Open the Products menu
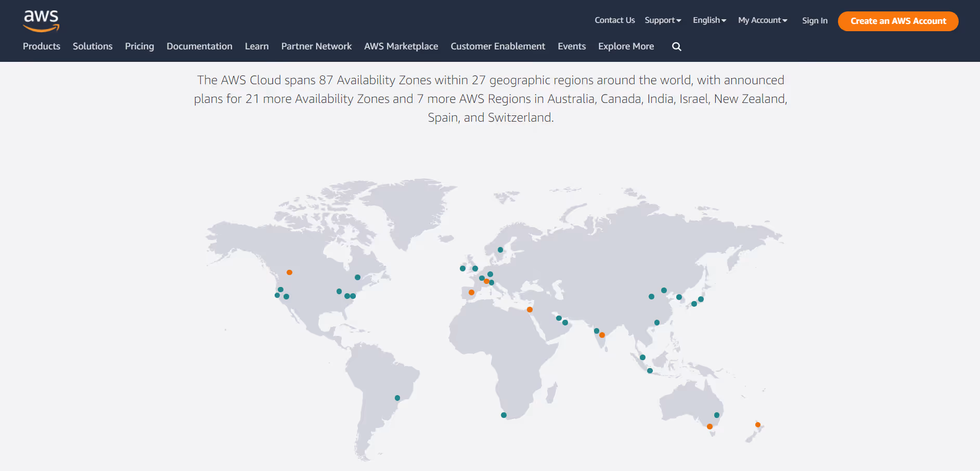 (42, 46)
